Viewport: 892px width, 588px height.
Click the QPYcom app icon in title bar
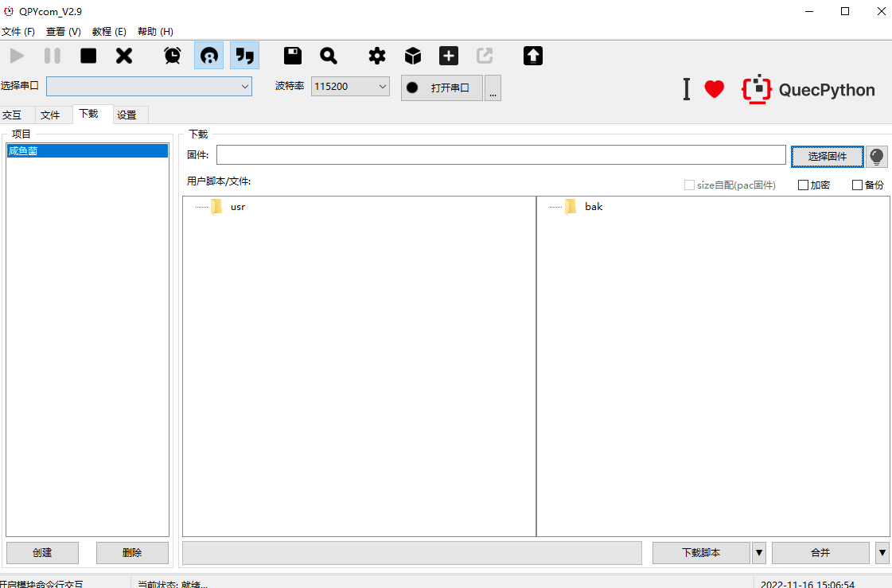tap(9, 11)
